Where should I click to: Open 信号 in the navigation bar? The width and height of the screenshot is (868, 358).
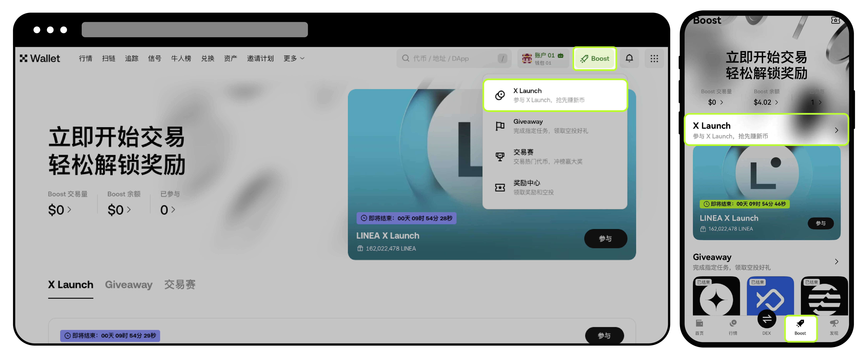155,58
